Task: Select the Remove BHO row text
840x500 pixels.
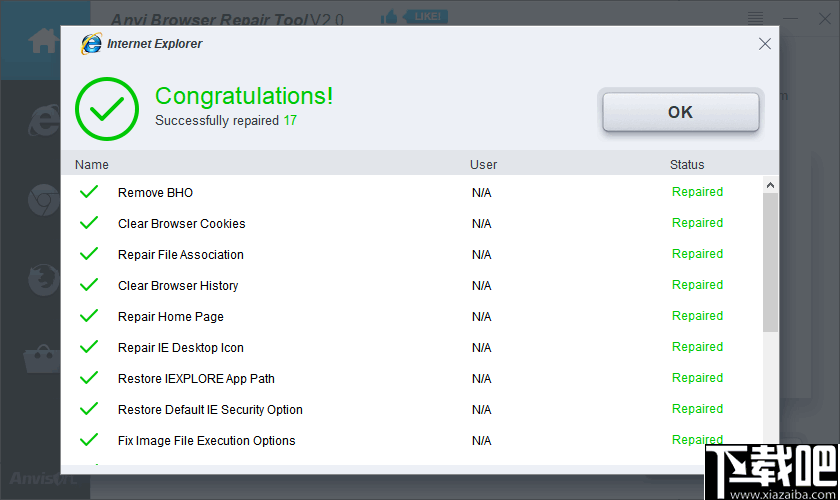Action: pyautogui.click(x=155, y=192)
